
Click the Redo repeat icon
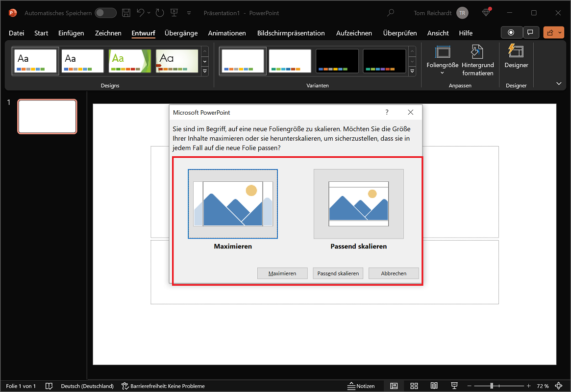(160, 13)
